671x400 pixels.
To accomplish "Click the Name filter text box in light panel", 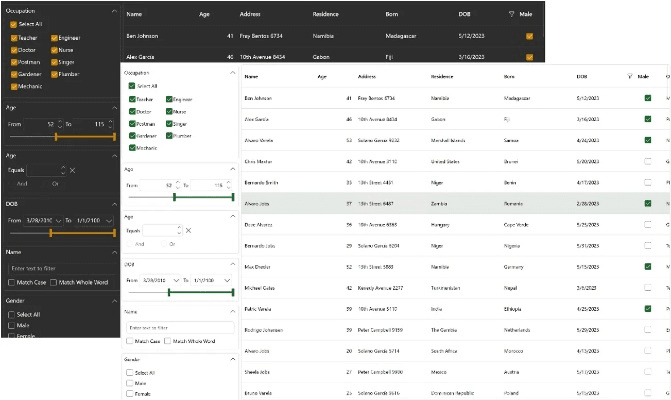I will (178, 327).
